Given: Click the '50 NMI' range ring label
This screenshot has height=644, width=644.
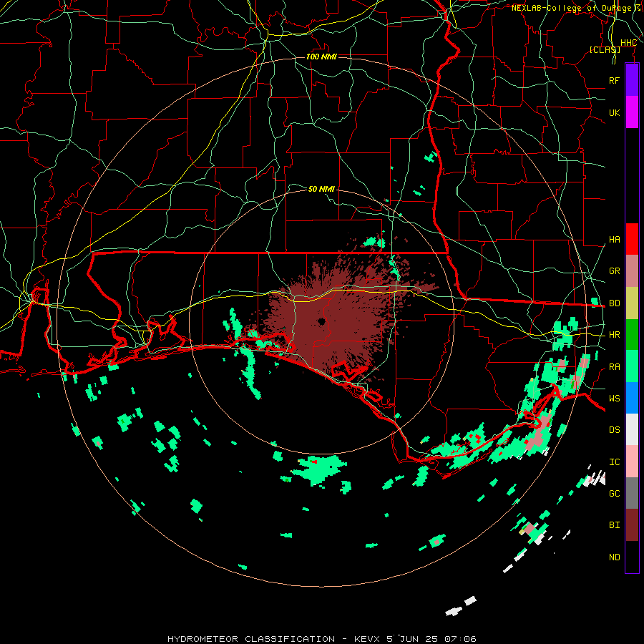Looking at the screenshot, I should (321, 189).
